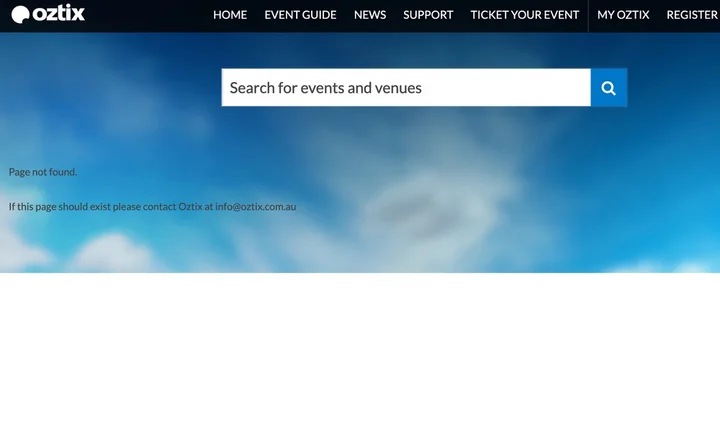The width and height of the screenshot is (720, 429).
Task: Click the word 'Oztix' in the contact sentence
Action: tap(190, 207)
